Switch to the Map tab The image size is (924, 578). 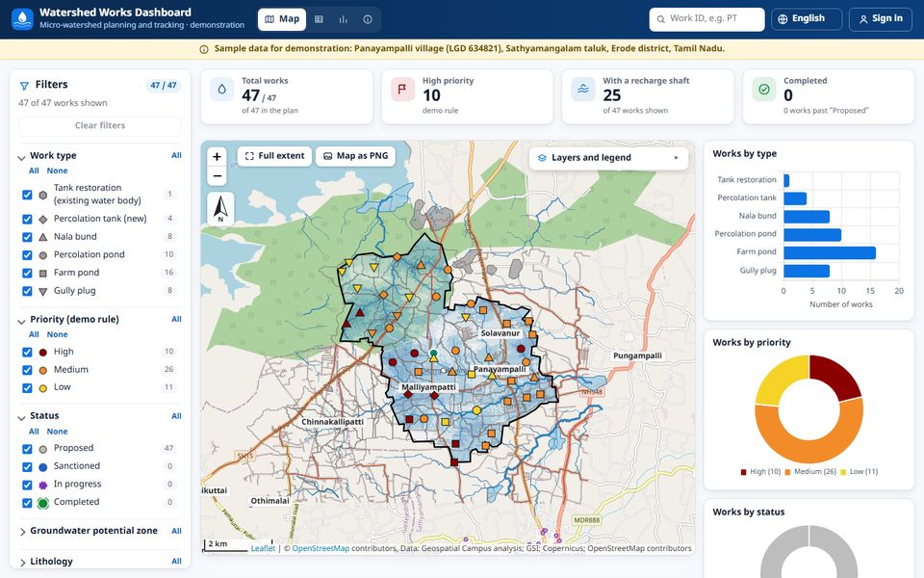(x=282, y=19)
